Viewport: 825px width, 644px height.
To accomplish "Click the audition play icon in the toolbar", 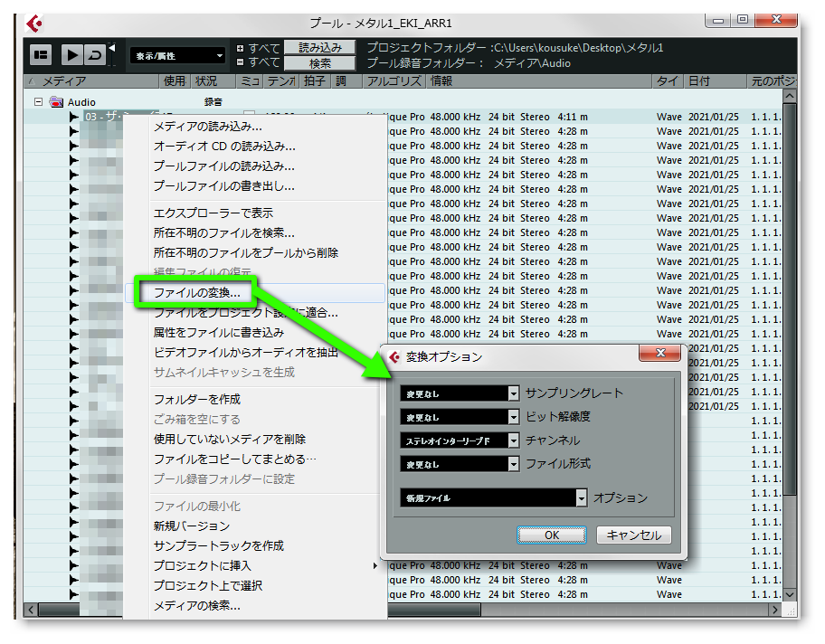I will pyautogui.click(x=71, y=54).
